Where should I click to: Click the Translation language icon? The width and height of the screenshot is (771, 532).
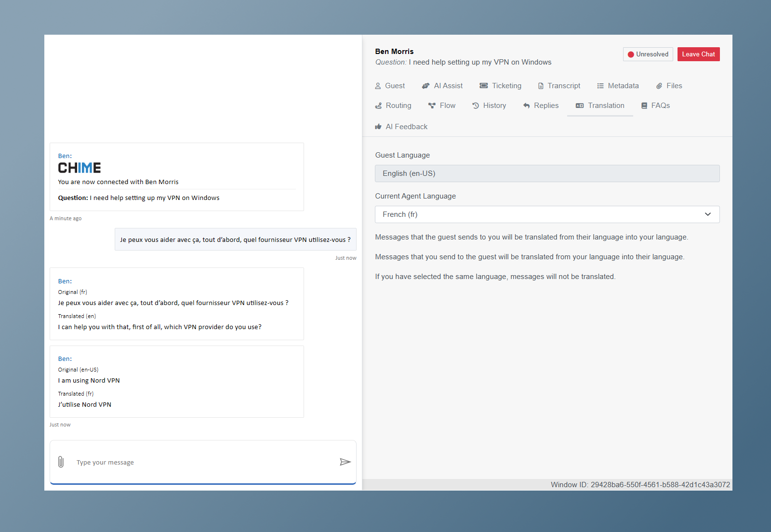click(x=580, y=106)
